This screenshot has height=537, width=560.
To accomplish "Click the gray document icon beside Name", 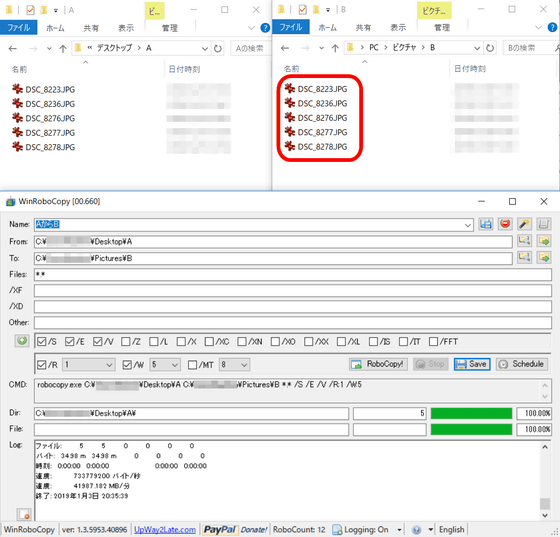I will pos(543,224).
